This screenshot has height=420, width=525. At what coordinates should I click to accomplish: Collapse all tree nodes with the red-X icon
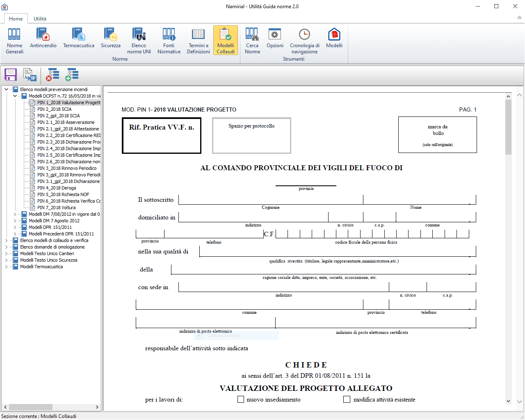tap(52, 75)
